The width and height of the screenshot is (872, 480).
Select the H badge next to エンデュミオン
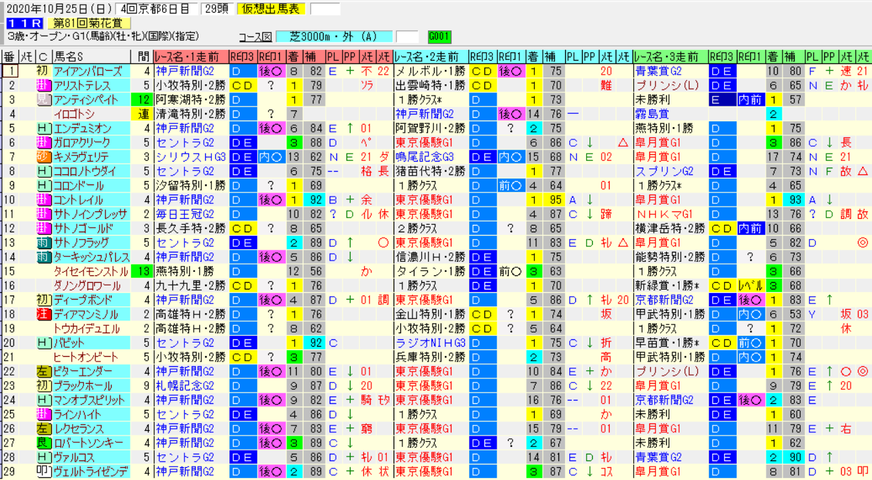(x=43, y=128)
